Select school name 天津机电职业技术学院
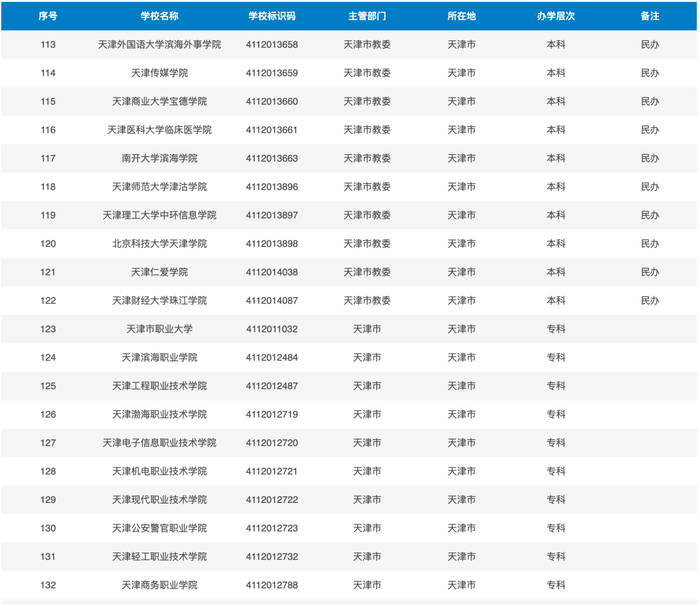Screen dimensions: 700x606 pos(159,472)
